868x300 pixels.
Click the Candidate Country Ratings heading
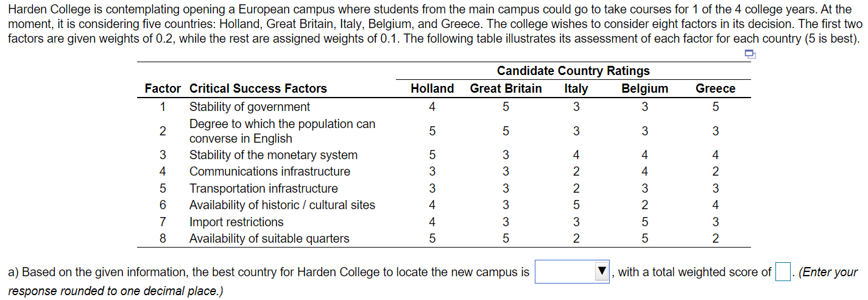click(573, 71)
